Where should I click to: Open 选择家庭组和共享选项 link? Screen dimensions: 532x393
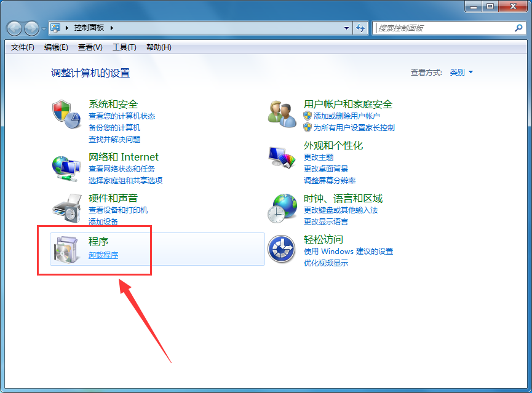pyautogui.click(x=125, y=180)
